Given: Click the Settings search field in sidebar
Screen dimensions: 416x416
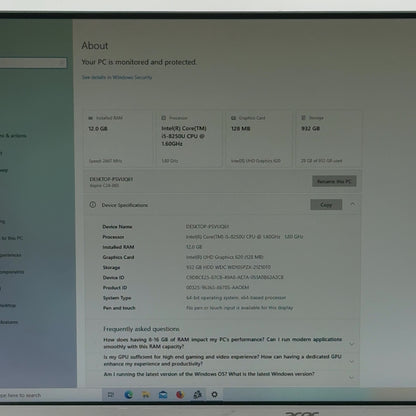Looking at the screenshot, I should (33, 63).
